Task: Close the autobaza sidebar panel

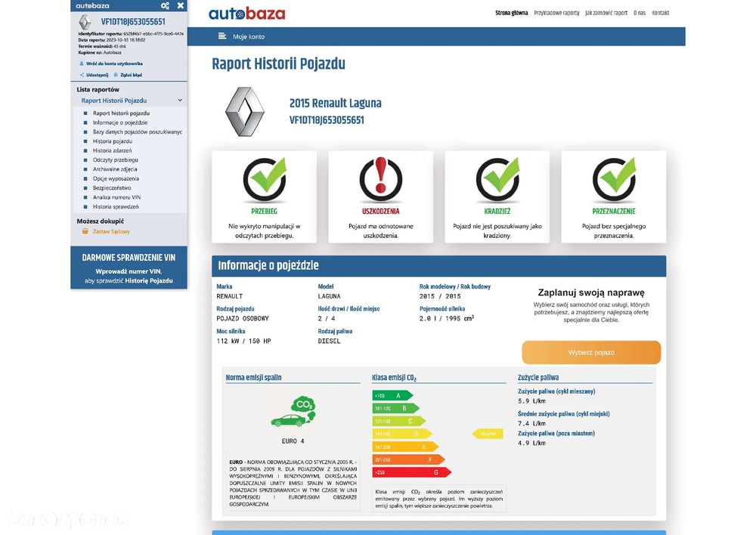Action: [181, 6]
